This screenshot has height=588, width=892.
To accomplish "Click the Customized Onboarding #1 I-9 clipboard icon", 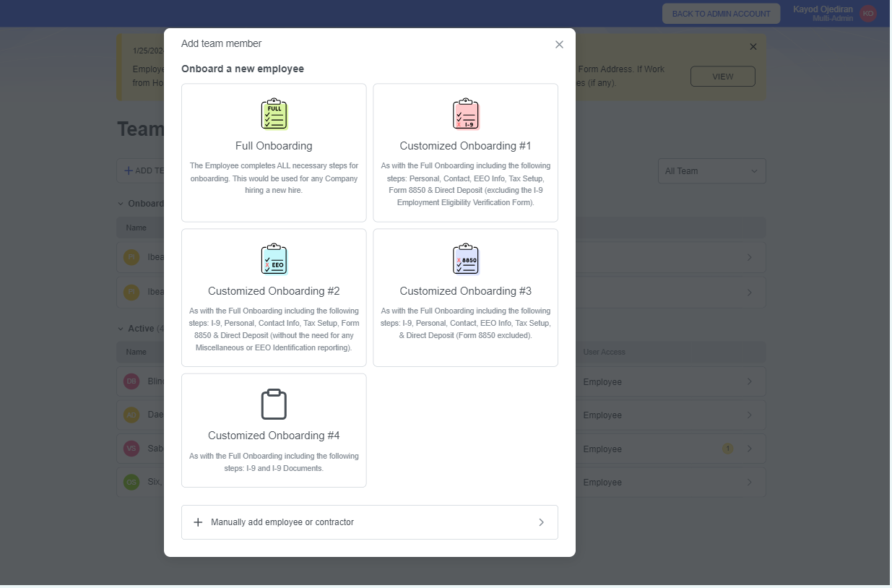I will pos(466,114).
